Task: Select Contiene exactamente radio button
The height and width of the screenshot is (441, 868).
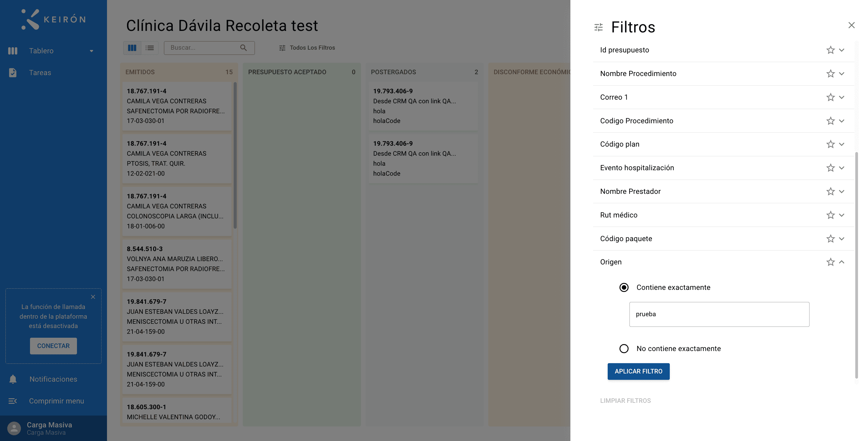Action: [624, 287]
